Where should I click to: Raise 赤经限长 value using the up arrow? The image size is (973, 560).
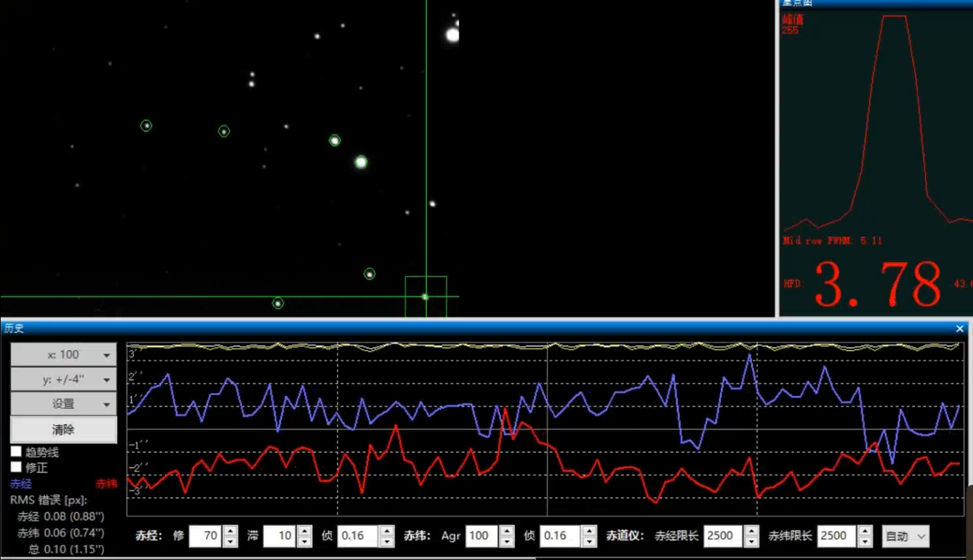[x=751, y=531]
